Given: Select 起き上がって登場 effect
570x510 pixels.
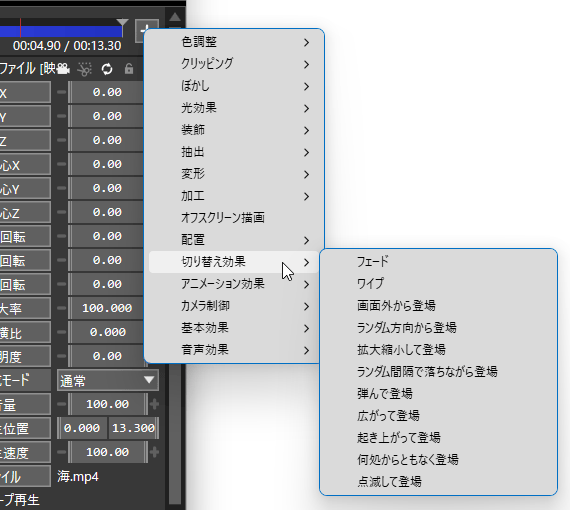Looking at the screenshot, I should pyautogui.click(x=438, y=438).
